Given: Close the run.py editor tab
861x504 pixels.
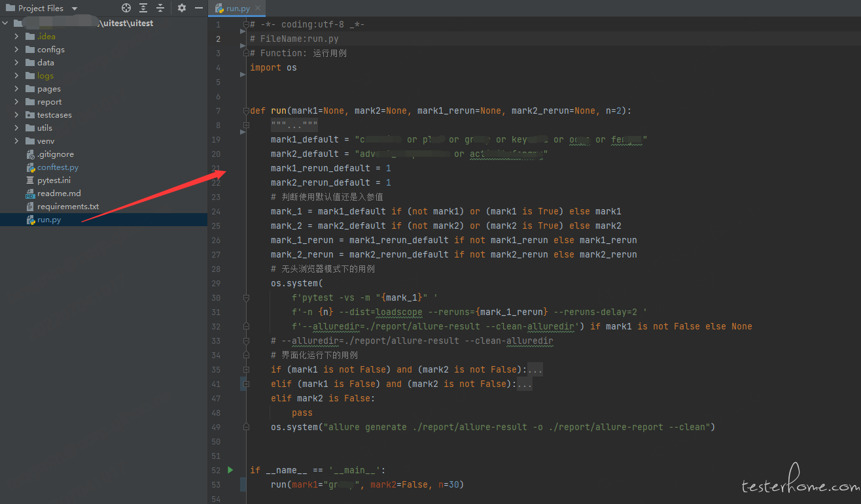Looking at the screenshot, I should tap(258, 8).
